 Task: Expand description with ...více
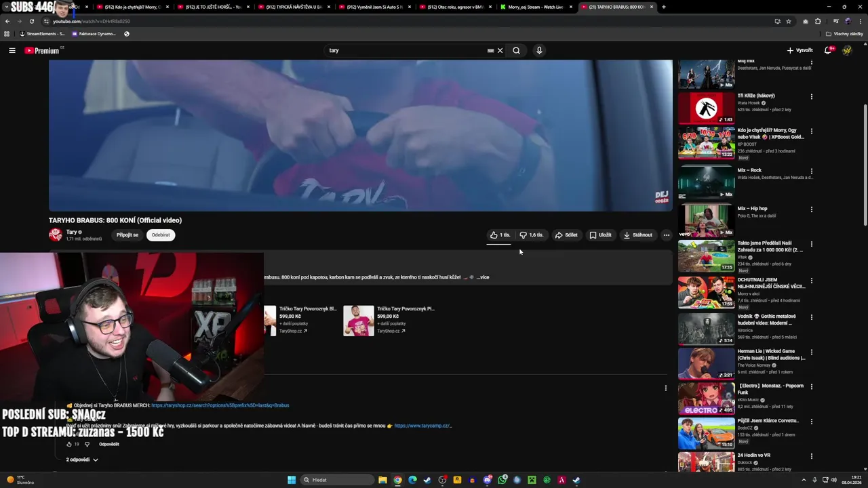[482, 277]
